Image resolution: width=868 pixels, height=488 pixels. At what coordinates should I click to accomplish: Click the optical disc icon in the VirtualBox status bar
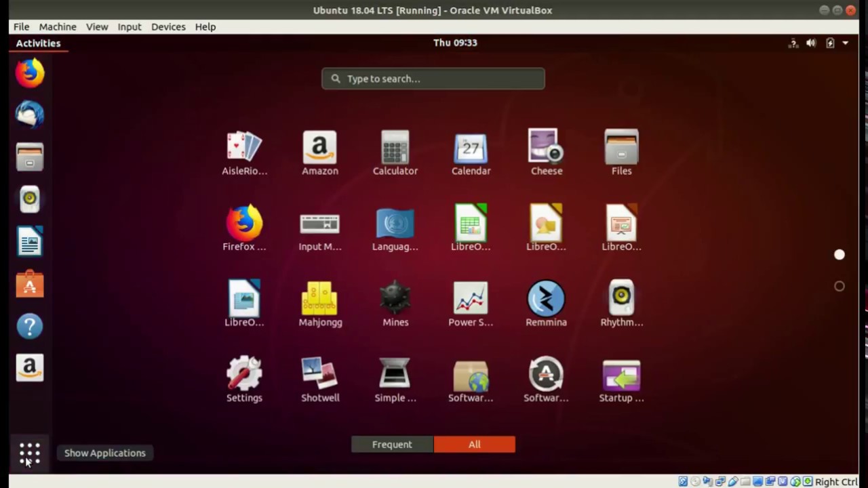(695, 481)
